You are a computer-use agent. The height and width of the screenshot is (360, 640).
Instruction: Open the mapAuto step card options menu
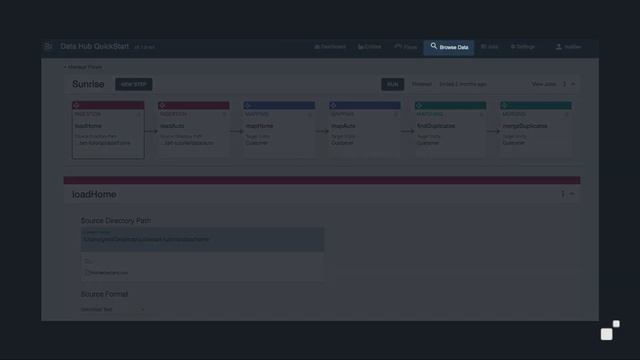pos(396,114)
